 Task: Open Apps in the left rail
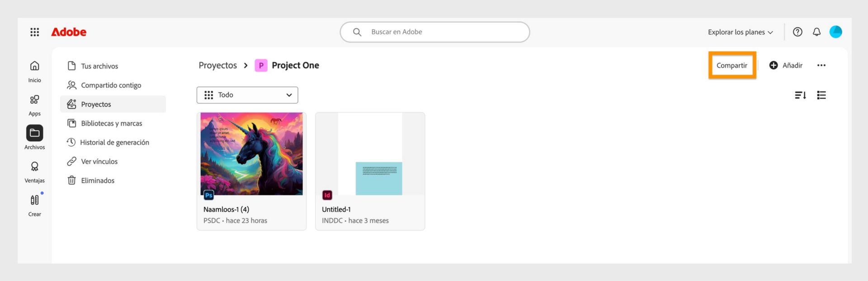tap(34, 105)
